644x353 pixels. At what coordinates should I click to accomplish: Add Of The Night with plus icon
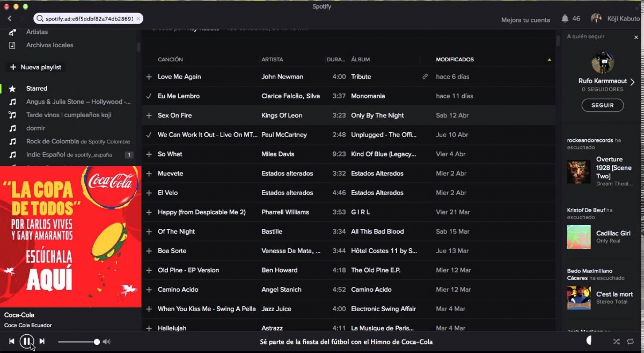(149, 232)
